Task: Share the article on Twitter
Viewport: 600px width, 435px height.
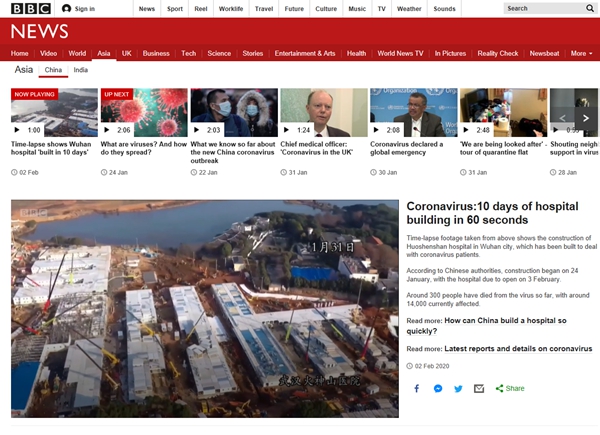Action: coord(458,388)
